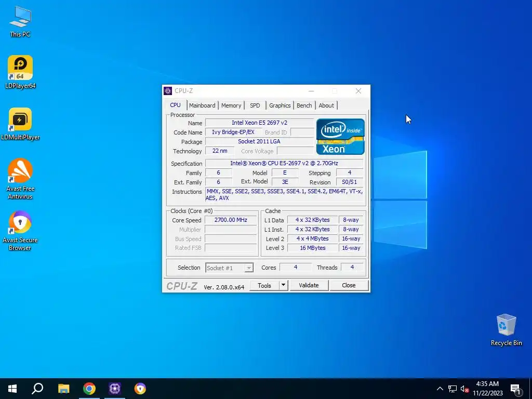Open Avast Free Antivirus shortcut

[20, 179]
